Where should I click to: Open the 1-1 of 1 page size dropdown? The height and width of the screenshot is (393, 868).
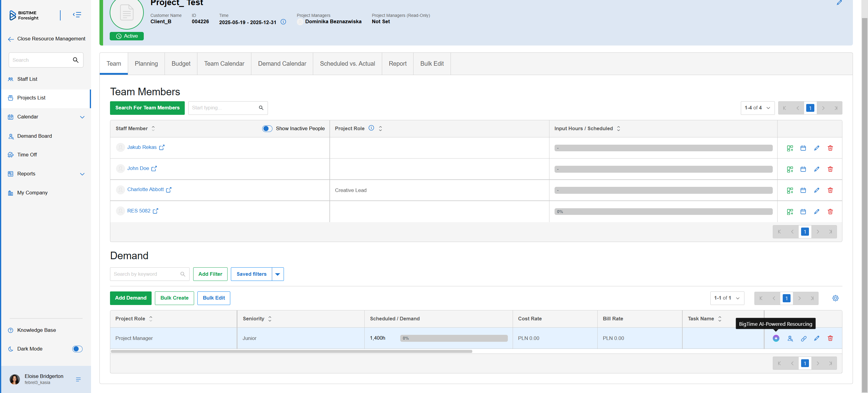tap(727, 298)
